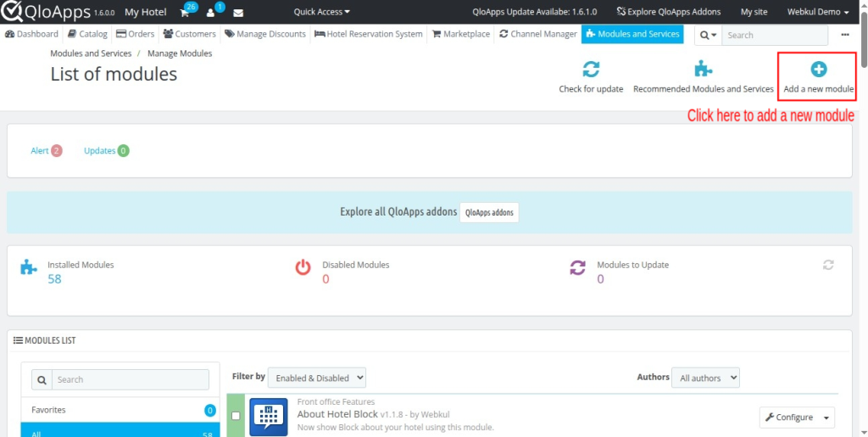The height and width of the screenshot is (437, 868).
Task: Open the Customers menu
Action: (x=189, y=34)
